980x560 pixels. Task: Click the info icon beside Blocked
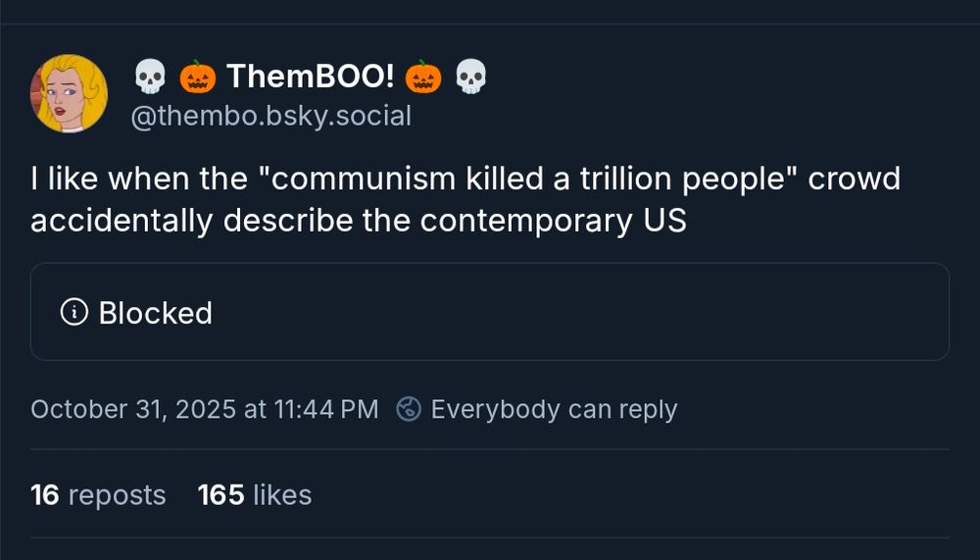pyautogui.click(x=73, y=313)
